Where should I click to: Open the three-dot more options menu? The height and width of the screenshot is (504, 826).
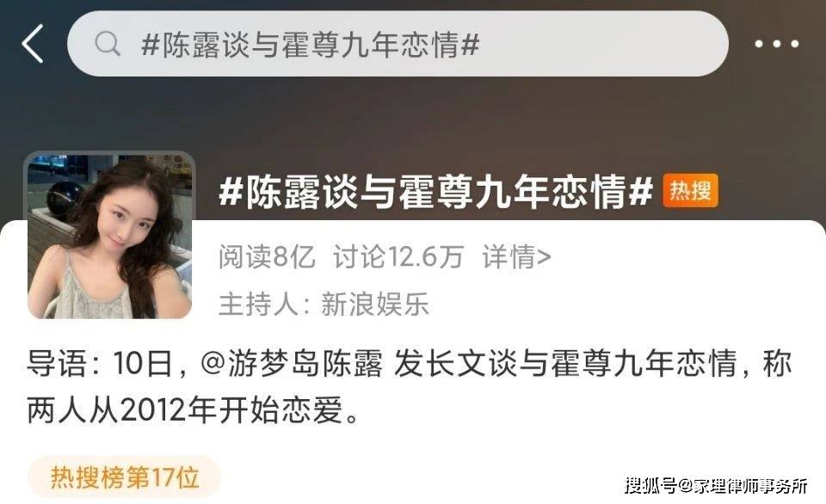click(x=777, y=44)
